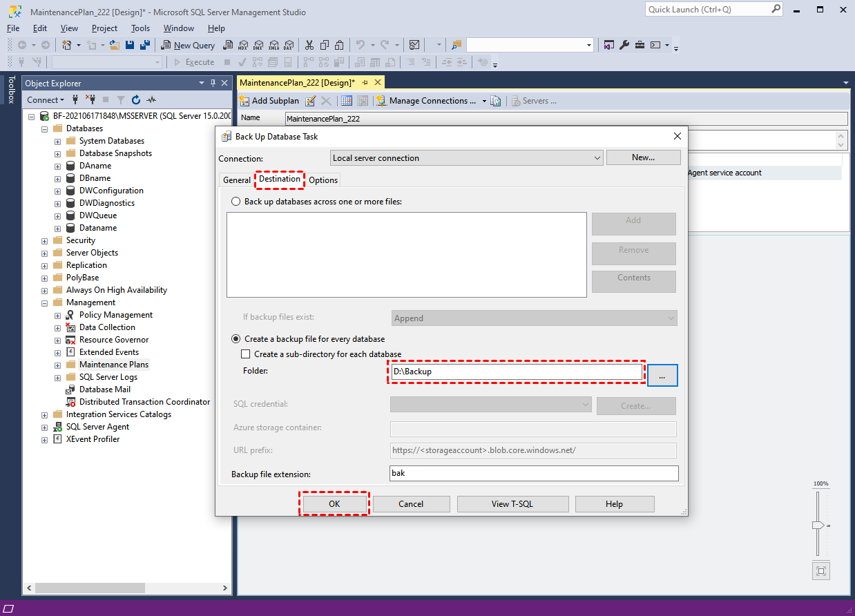Click the Activity Monitor icon in Object Explorer
This screenshot has height=616, width=855.
(x=151, y=100)
